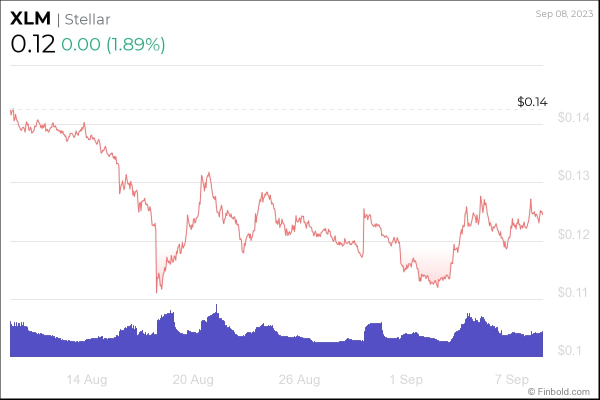Click the 0.12 y-axis price label
Viewport: 600px width, 400px height.
point(572,235)
